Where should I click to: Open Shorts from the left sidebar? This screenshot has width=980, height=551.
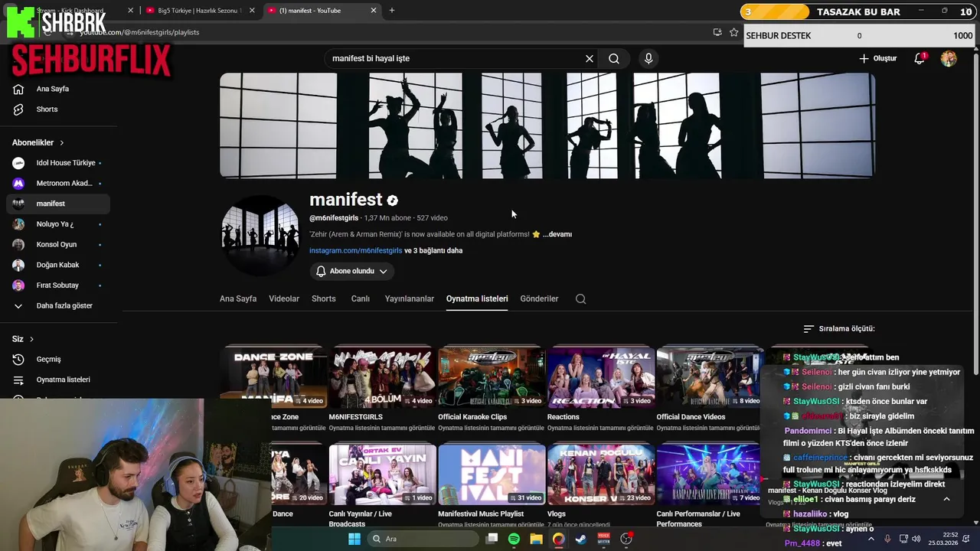click(x=58, y=109)
